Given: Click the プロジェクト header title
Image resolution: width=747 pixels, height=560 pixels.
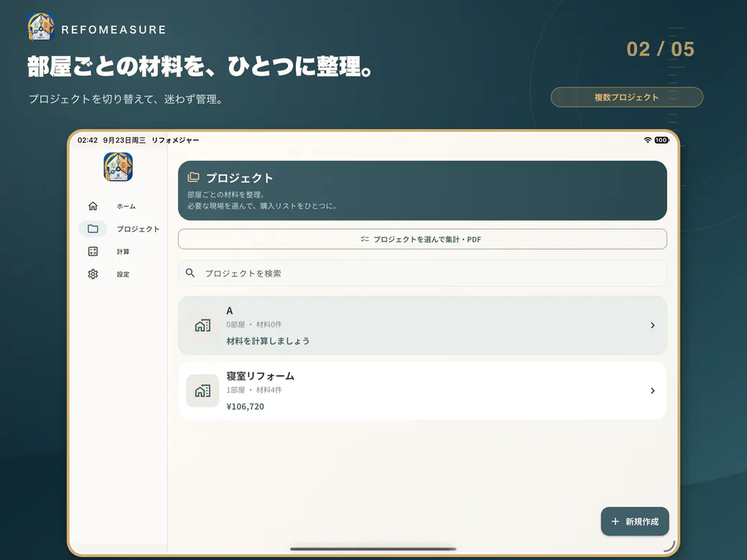Looking at the screenshot, I should [239, 177].
